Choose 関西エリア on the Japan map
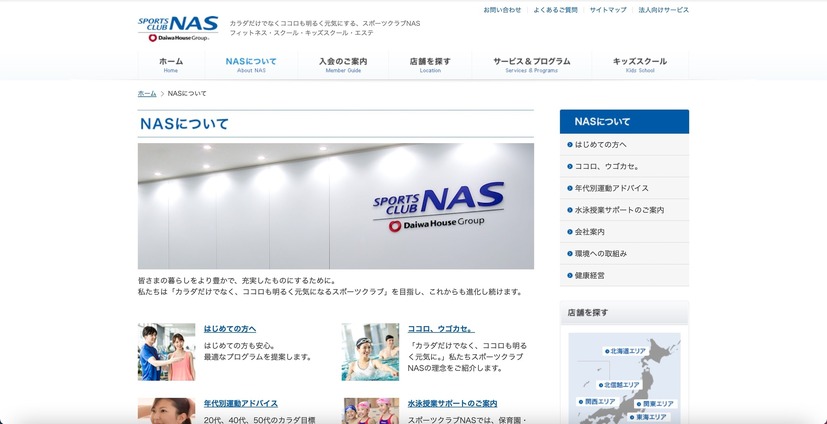827x424 pixels. click(599, 402)
